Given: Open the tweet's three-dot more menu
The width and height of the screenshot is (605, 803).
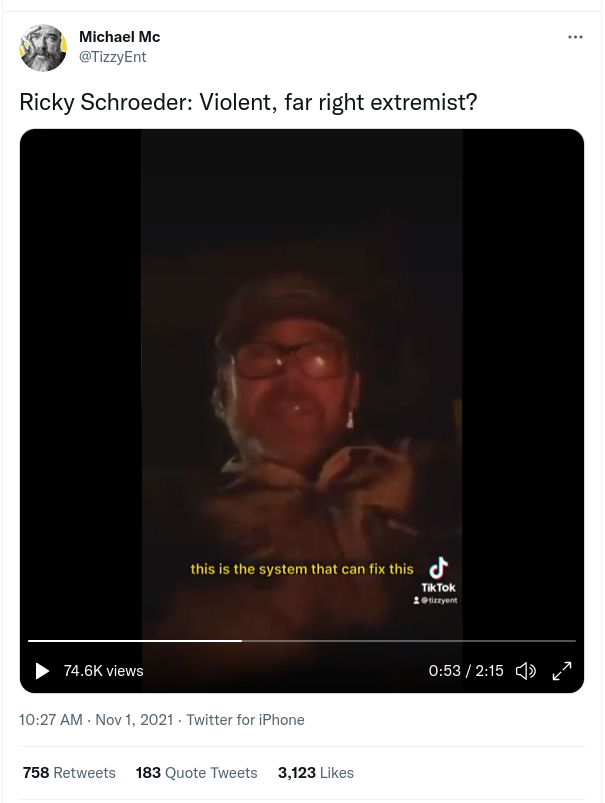Looking at the screenshot, I should pos(575,37).
